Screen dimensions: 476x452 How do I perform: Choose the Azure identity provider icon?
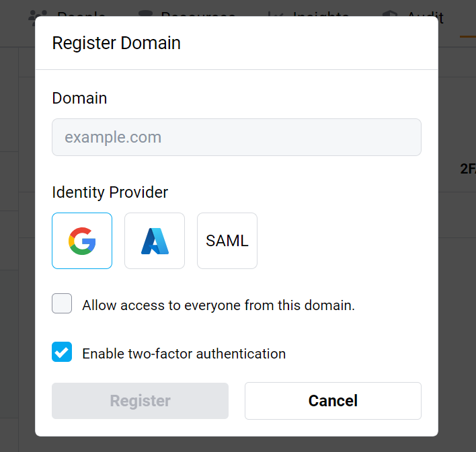tap(155, 241)
